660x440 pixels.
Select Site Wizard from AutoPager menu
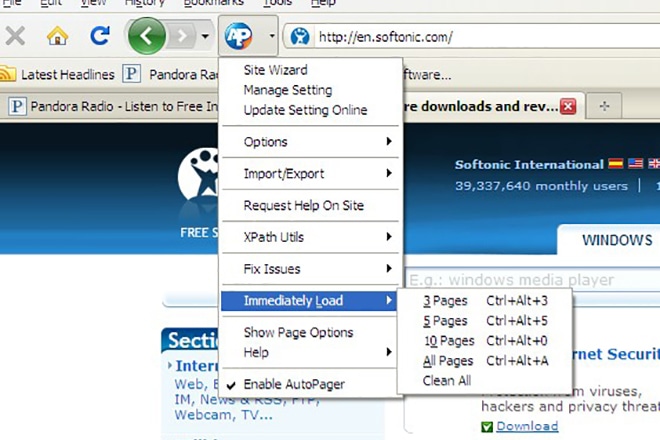coord(276,70)
